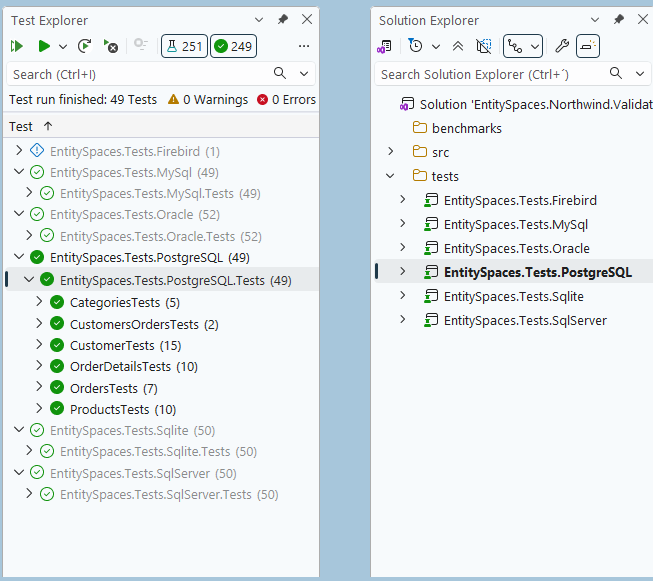Collapse EntitySpaces.Tests.PostgreSQL (49) test node
This screenshot has height=581, width=653.
pyautogui.click(x=19, y=257)
